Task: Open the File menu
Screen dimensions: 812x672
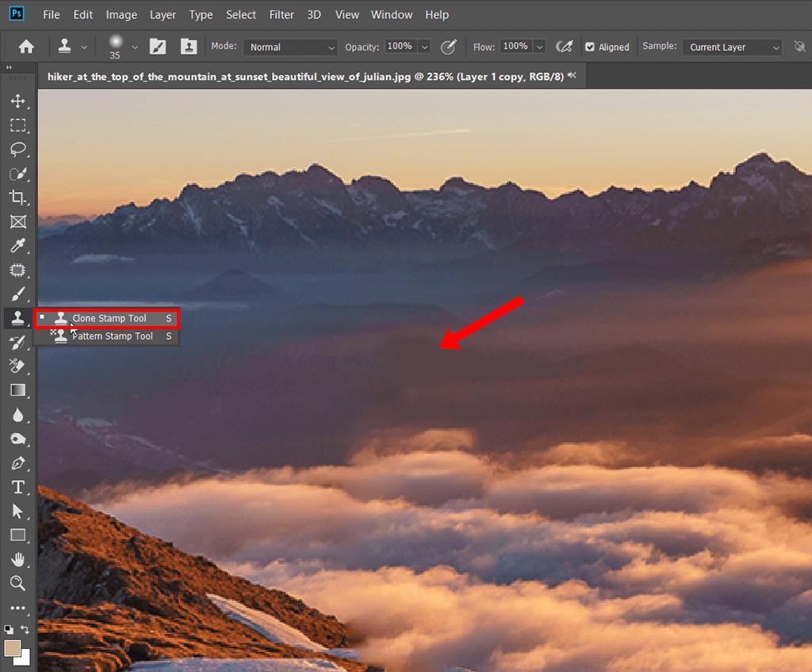Action: 52,14
